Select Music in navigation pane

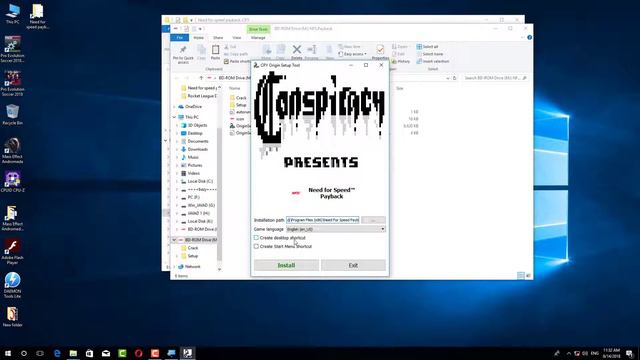tap(190, 157)
